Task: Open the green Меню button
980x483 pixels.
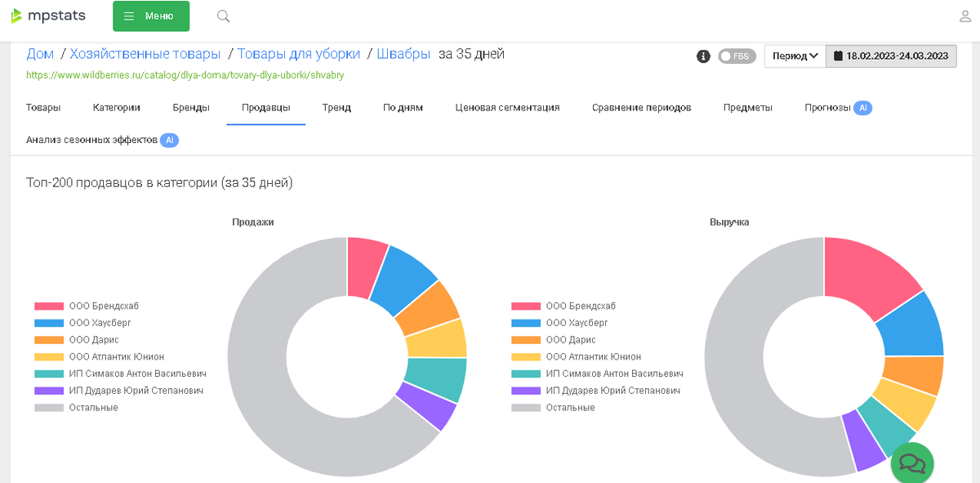Action: tap(151, 16)
